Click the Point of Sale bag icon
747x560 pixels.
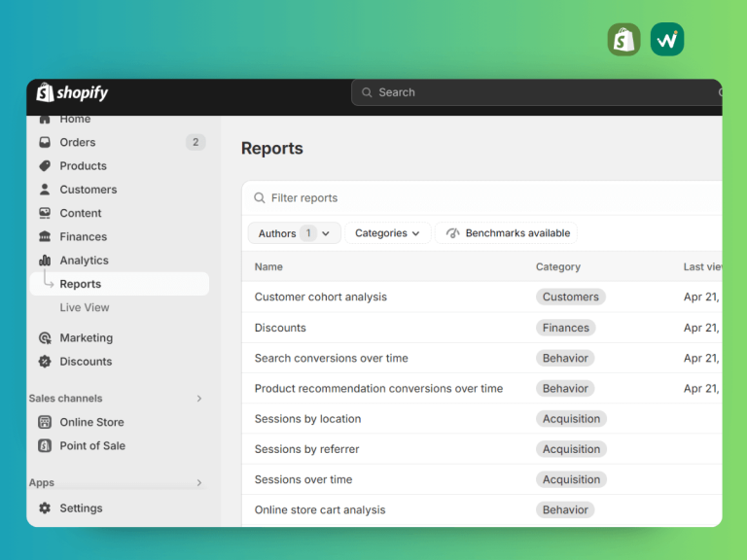click(x=45, y=445)
